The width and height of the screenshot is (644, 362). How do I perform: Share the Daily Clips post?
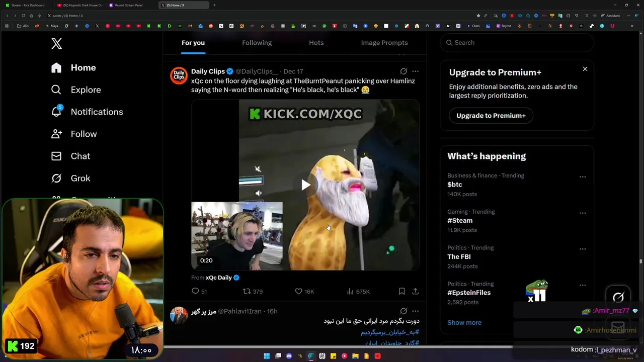point(415,291)
